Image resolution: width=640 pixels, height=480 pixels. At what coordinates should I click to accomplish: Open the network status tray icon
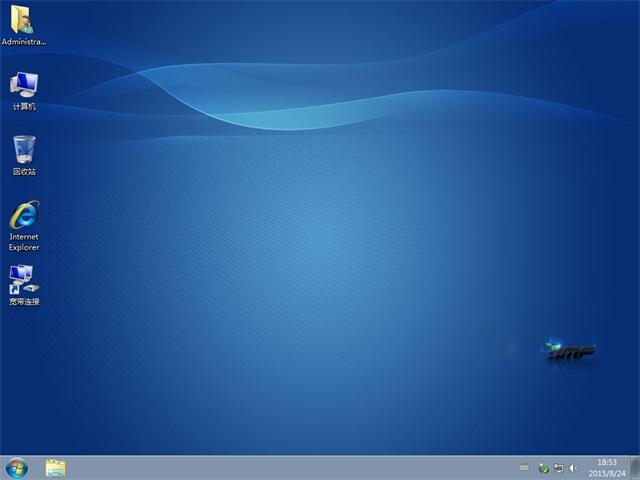pos(558,468)
